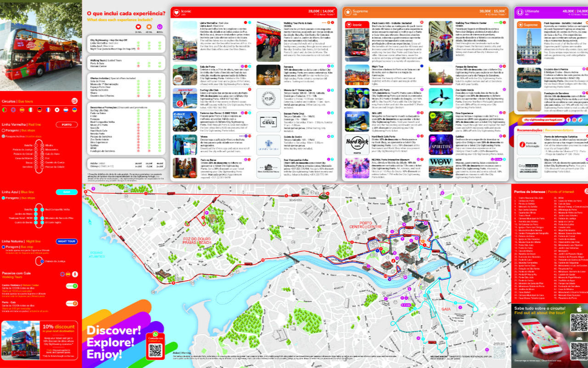Click the City Lockers logo
This screenshot has height=368, width=588.
click(527, 167)
